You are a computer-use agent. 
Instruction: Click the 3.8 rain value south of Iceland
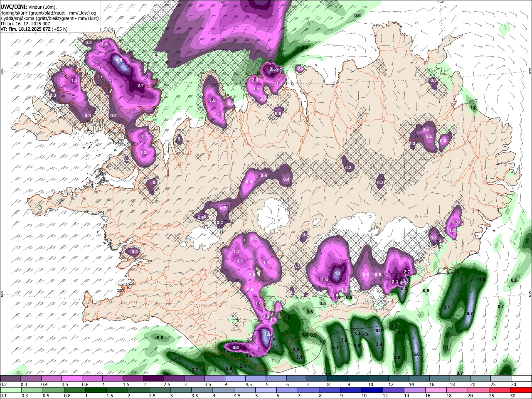(x=344, y=340)
